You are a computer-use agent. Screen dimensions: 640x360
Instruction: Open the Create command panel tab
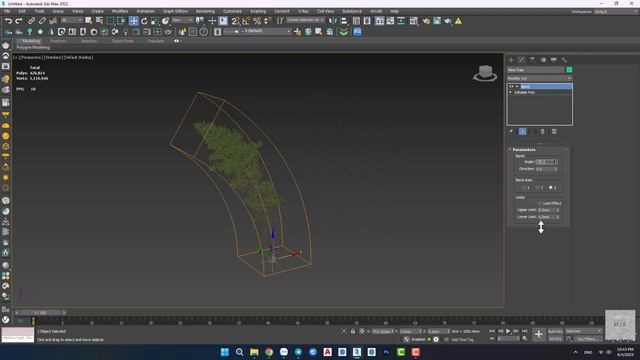point(511,60)
